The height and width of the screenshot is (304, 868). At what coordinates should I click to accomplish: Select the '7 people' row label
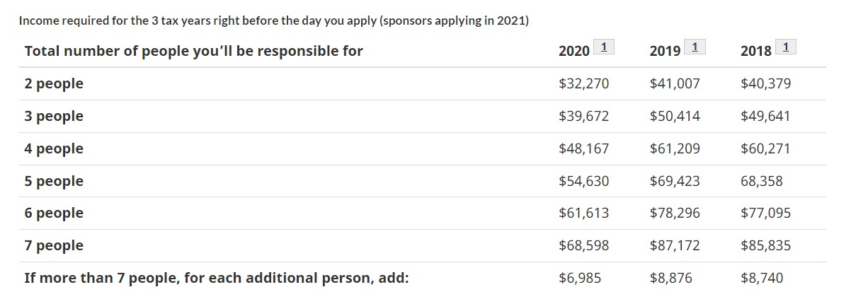(x=54, y=246)
